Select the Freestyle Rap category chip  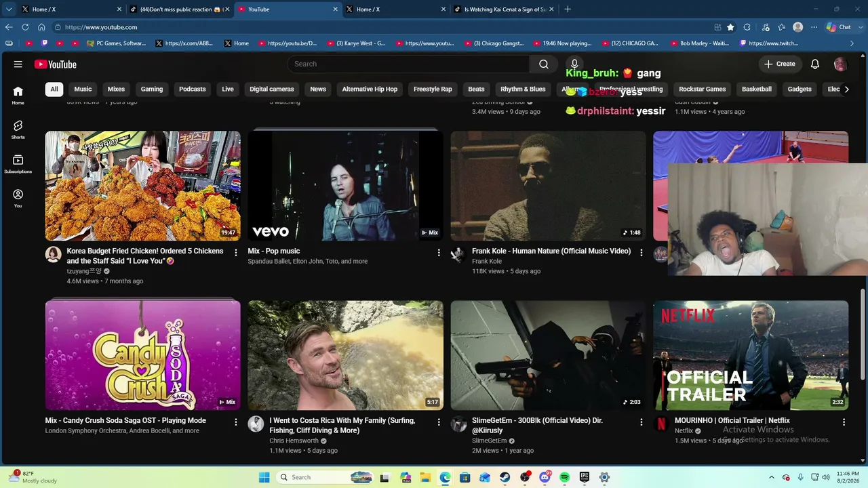pos(433,89)
